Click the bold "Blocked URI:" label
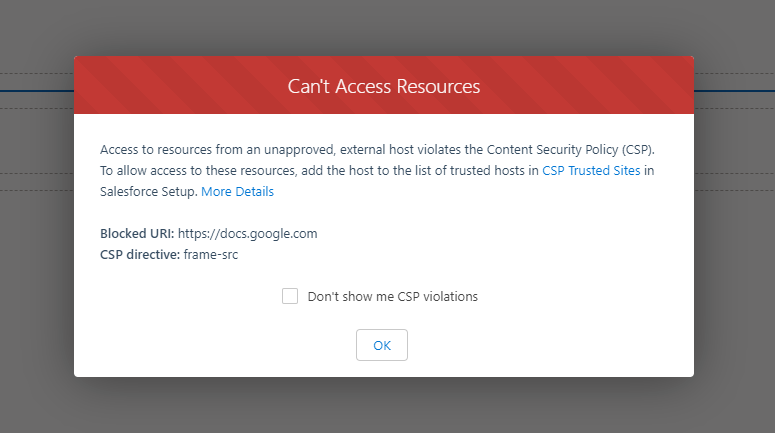775x433 pixels. coord(137,233)
